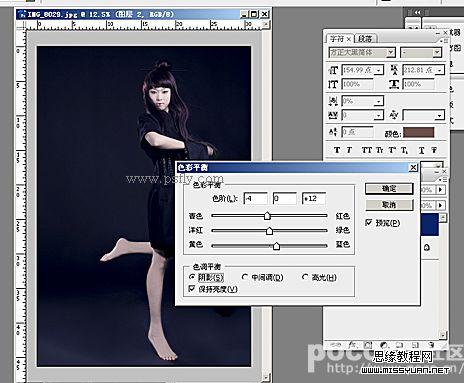This screenshot has height=383, width=464.
Task: Click the baseline shift 0 点 field
Action: pyautogui.click(x=357, y=132)
